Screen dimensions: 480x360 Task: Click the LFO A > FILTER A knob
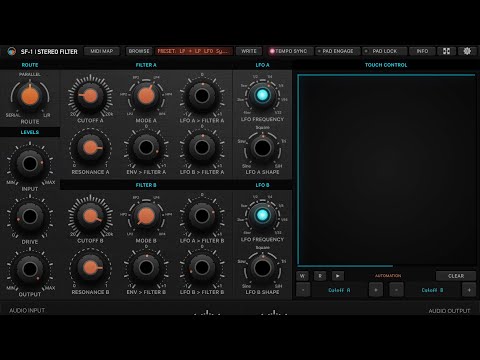click(202, 96)
